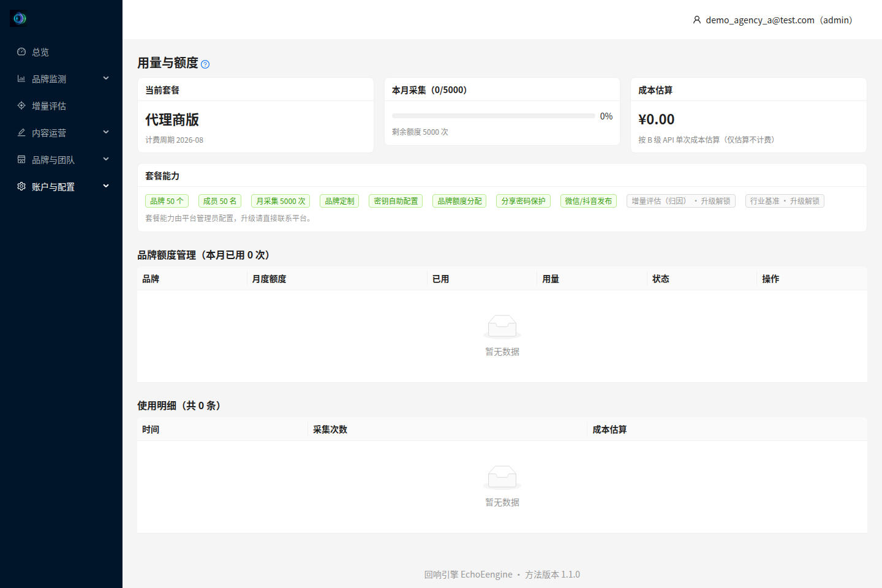Viewport: 882px width, 588px height.
Task: Click the ¥0.00 cost estimate value
Action: click(x=656, y=119)
